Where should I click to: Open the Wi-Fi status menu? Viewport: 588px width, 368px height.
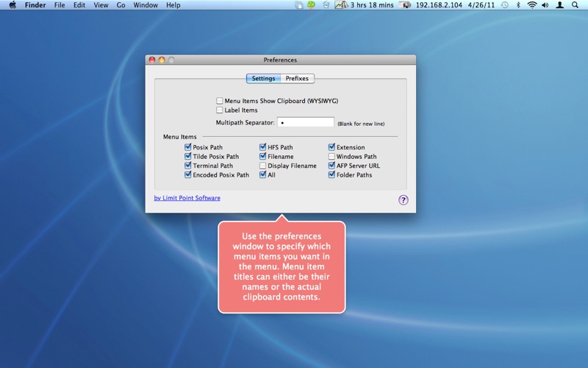(x=531, y=5)
